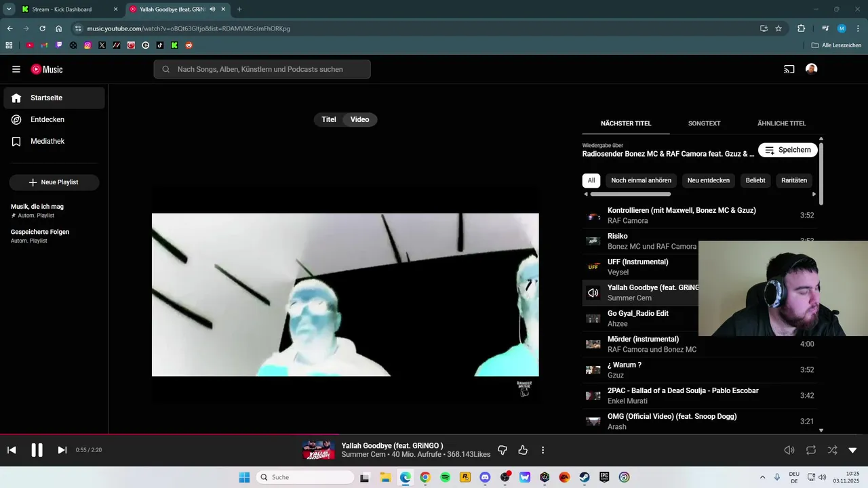Play Risiko by Bonez MC and RAF Camora
Screen dimensions: 868x488
tap(699, 241)
